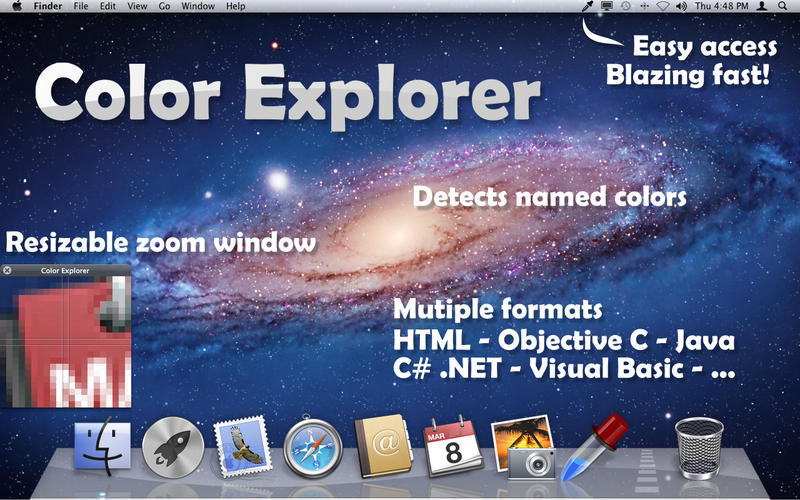Open iPhoto camera icon in Dock
This screenshot has width=800, height=500.
pos(524,447)
